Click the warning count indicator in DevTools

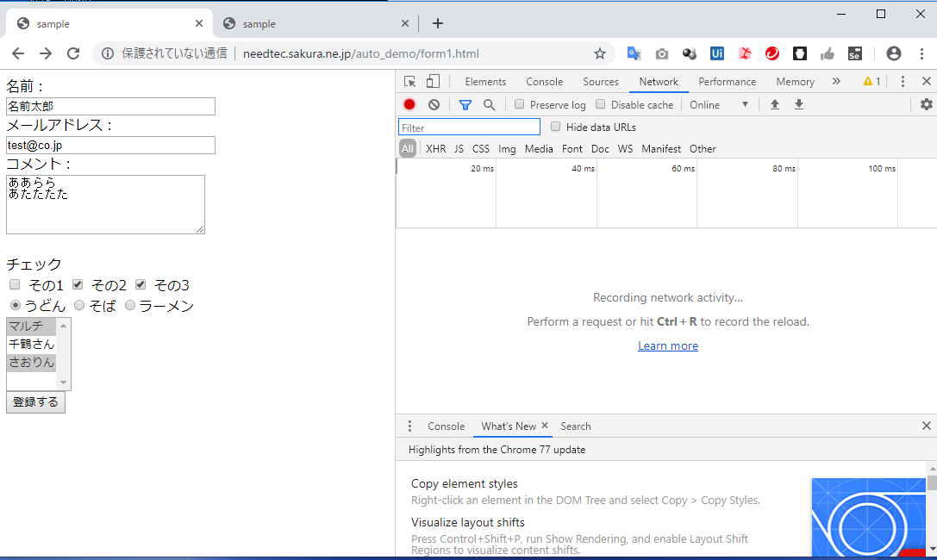pos(871,82)
